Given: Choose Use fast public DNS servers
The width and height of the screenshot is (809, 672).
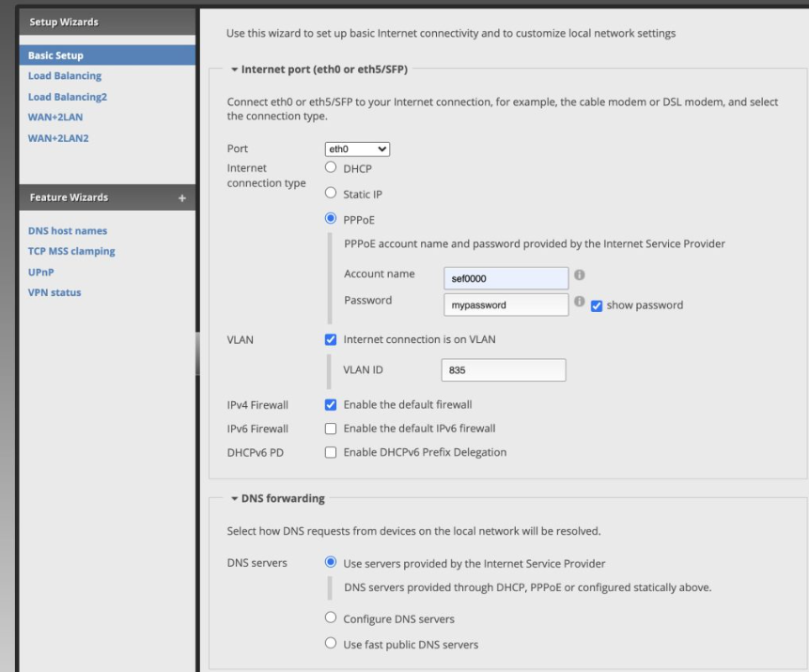Looking at the screenshot, I should pos(331,644).
